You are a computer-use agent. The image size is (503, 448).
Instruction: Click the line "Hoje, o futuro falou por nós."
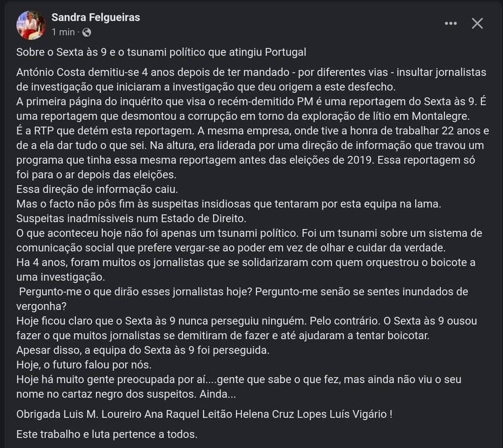(x=84, y=364)
